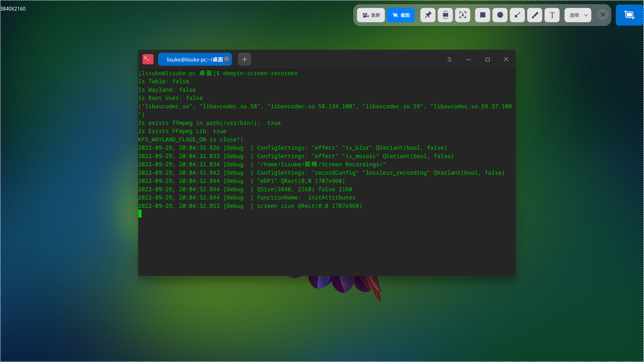Select the arrow annotation tool
The height and width of the screenshot is (362, 644).
pyautogui.click(x=517, y=15)
